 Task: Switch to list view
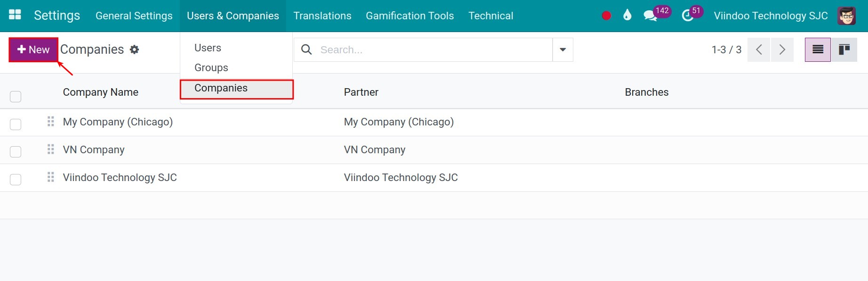click(818, 50)
